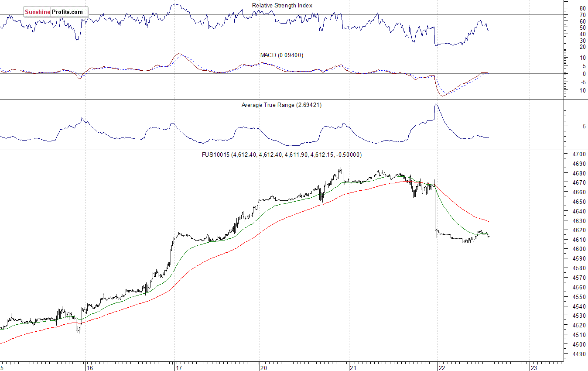Screen dimensions: 588x371
Task: Click the 4490 price axis label
Action: pos(580,354)
